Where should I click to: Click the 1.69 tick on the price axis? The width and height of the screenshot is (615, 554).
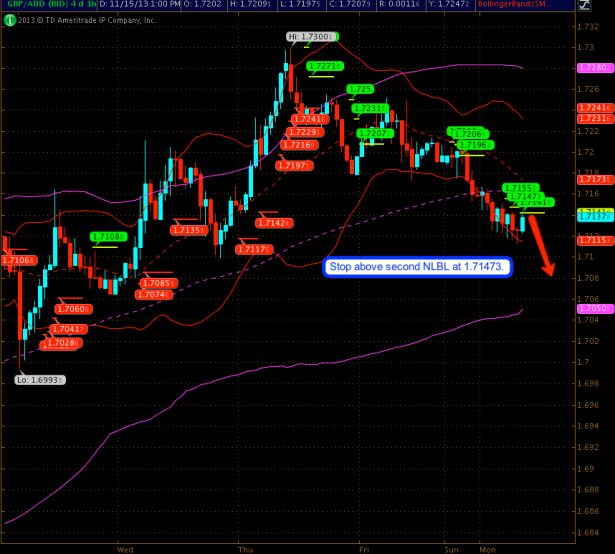(586, 469)
